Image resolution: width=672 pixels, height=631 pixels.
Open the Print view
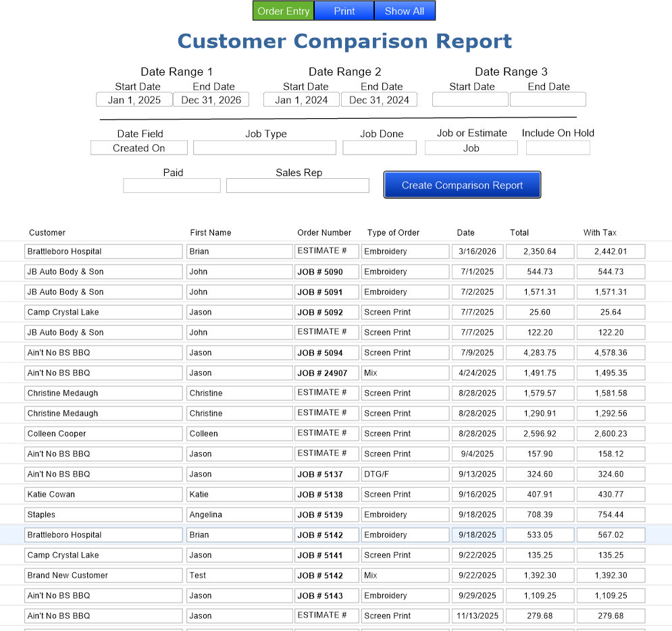[x=344, y=11]
